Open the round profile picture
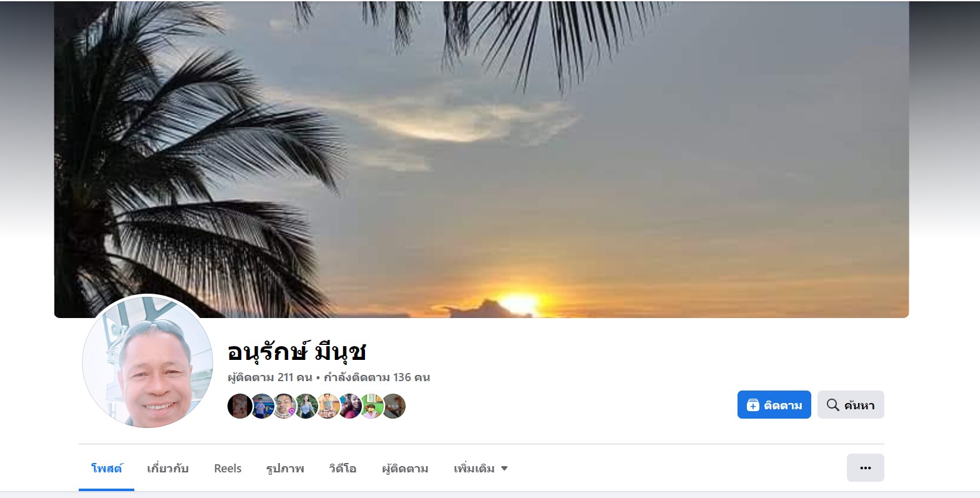Screen dimensions: 980x498 147,361
